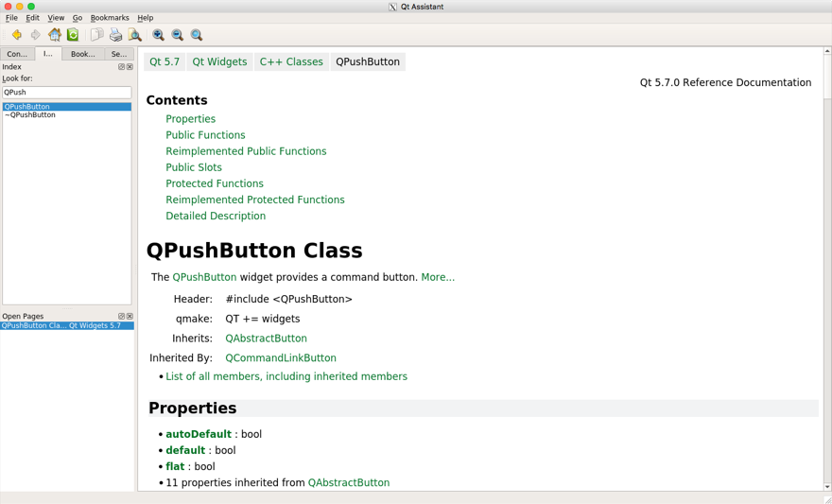The image size is (832, 504).
Task: Sync with table of contents icon
Action: pos(73,35)
